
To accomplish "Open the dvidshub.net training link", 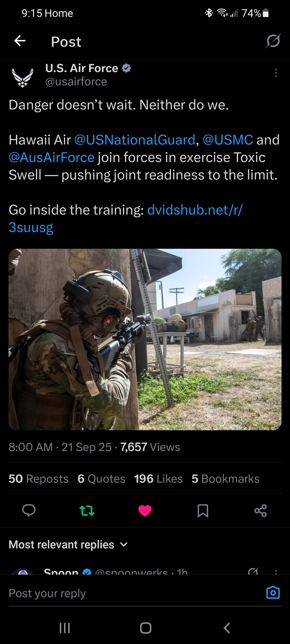I will [126, 218].
